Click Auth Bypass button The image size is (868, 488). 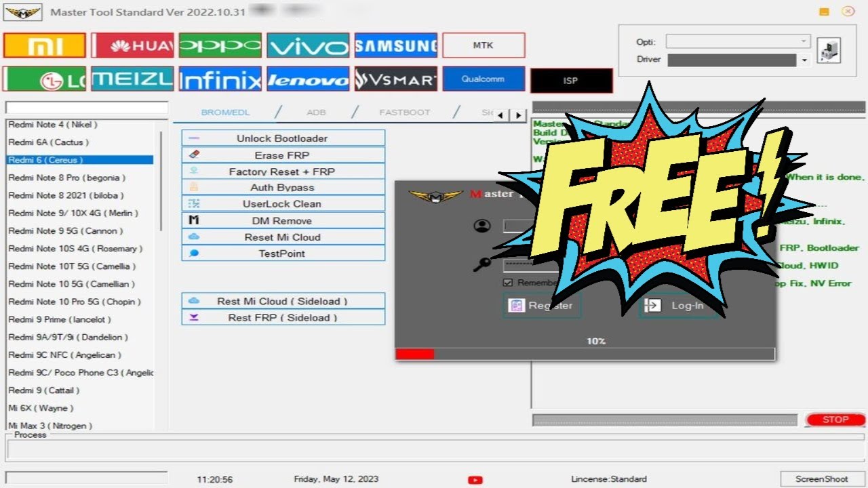283,188
